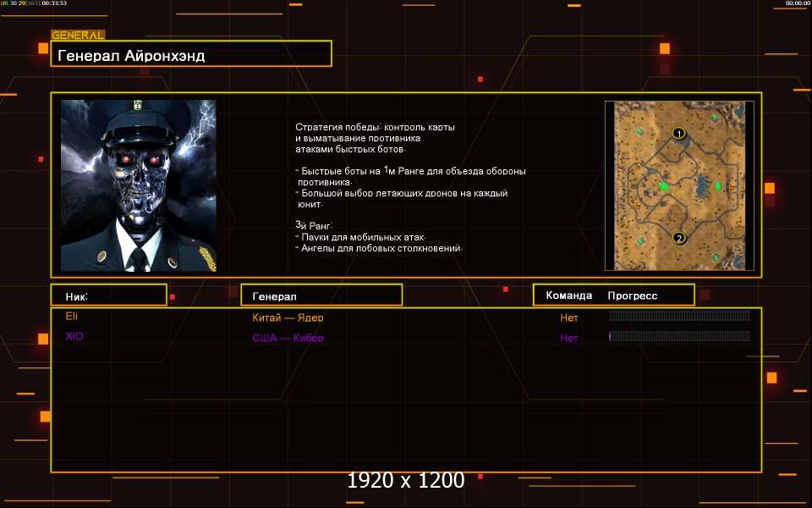Click the Команда column header
This screenshot has height=508, width=812.
568,295
